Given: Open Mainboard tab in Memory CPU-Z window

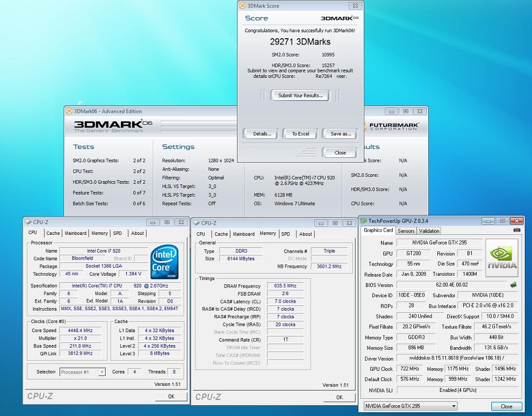Looking at the screenshot, I should click(x=243, y=234).
